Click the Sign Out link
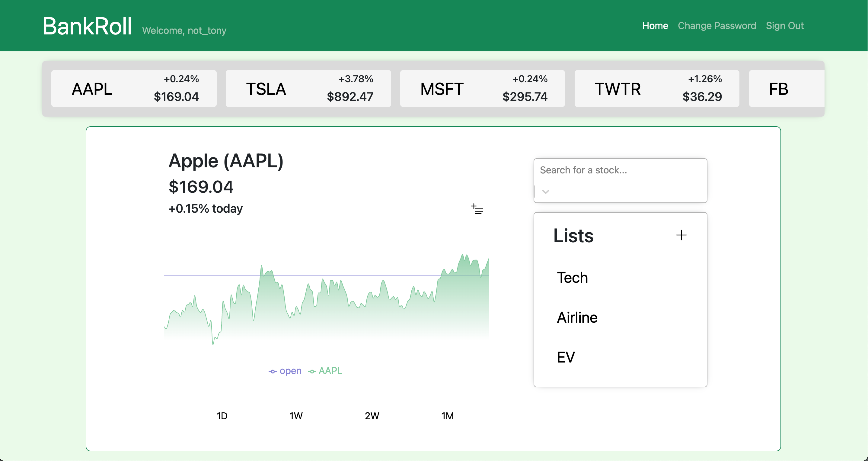This screenshot has height=461, width=868. pos(784,26)
